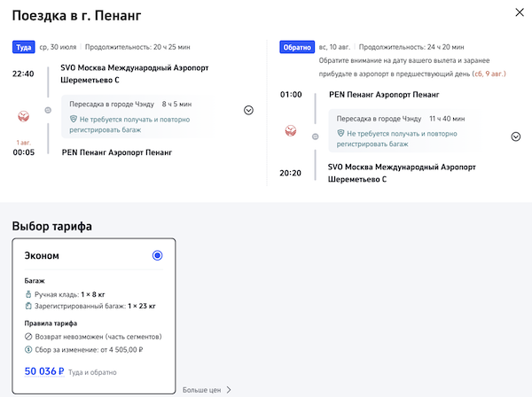This screenshot has width=532, height=397.
Task: Click the change fee icon beside Сбор за изменение
Action: click(x=28, y=350)
